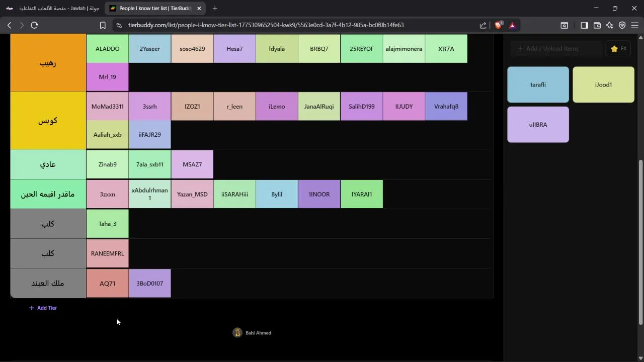Click the soso4629 tile
Screen dimensions: 644x362
(x=192, y=49)
